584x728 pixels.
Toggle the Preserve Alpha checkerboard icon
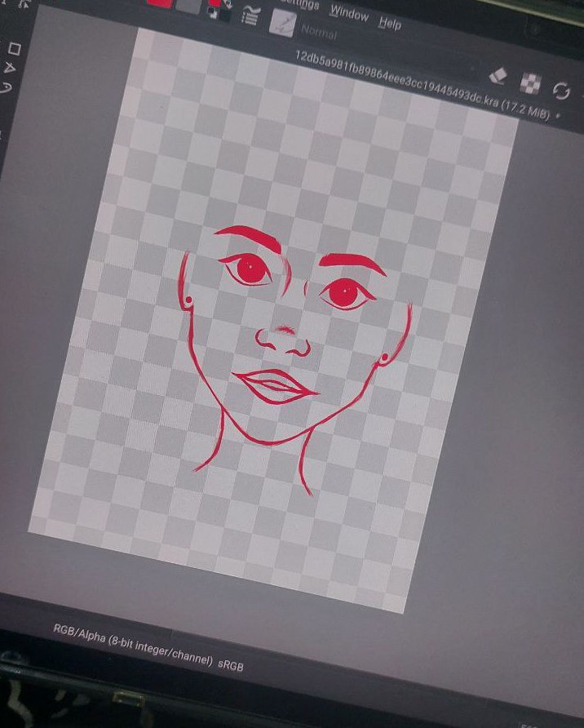tap(530, 83)
